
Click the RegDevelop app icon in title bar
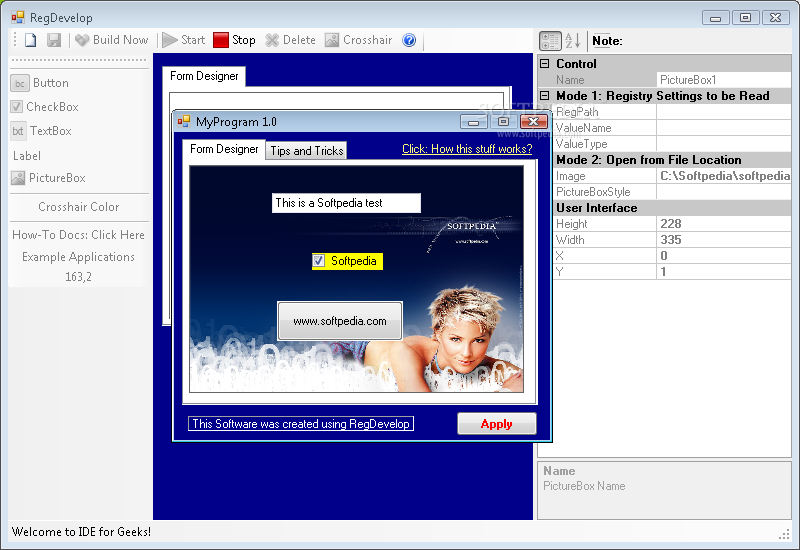[x=18, y=18]
